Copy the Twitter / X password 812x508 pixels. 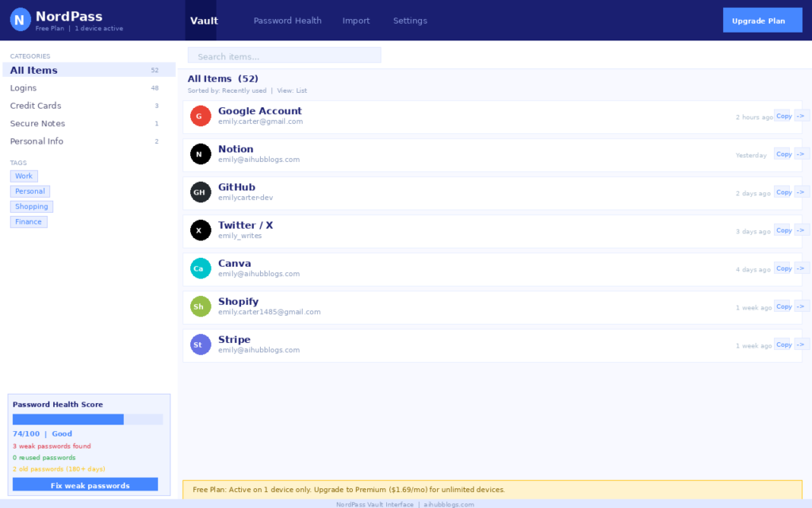783,230
